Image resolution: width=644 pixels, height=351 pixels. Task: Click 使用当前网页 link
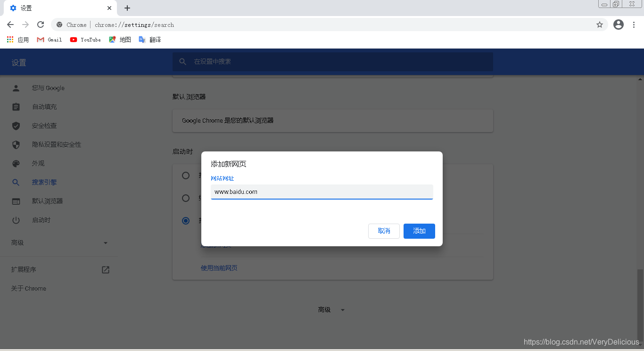219,268
